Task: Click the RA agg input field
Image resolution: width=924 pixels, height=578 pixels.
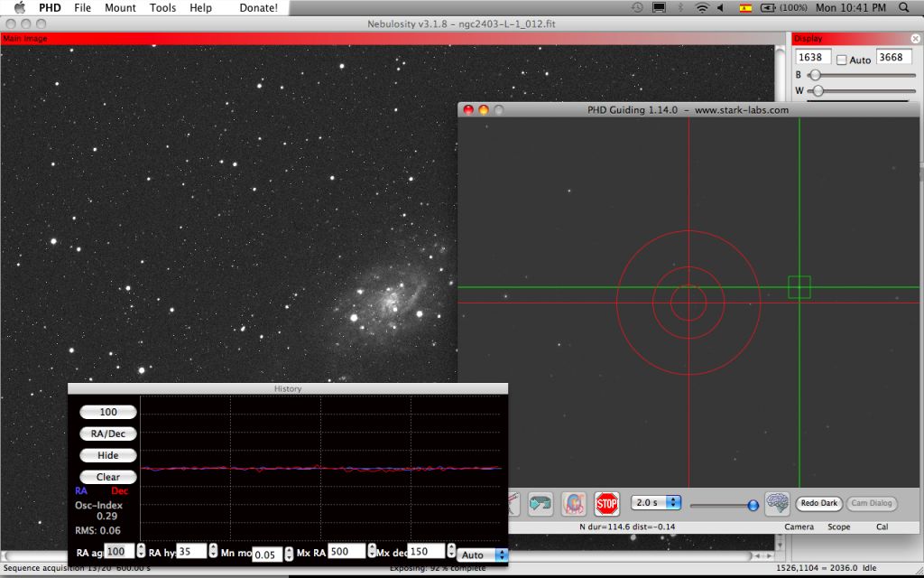Action: tap(119, 551)
